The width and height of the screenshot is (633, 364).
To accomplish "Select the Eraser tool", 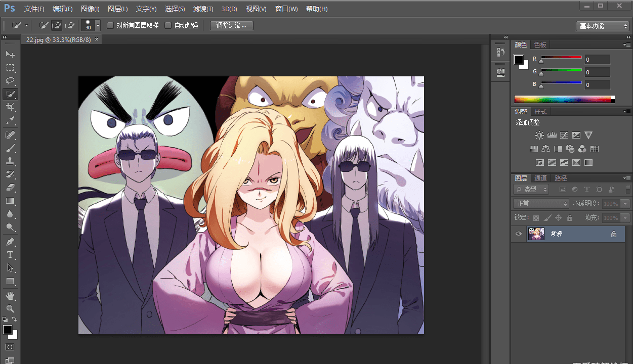I will click(10, 188).
